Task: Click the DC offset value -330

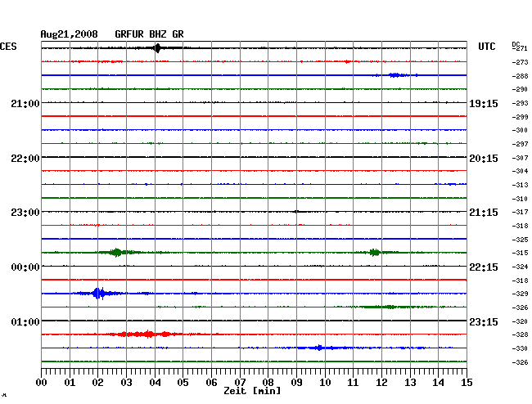Action: (x=520, y=348)
